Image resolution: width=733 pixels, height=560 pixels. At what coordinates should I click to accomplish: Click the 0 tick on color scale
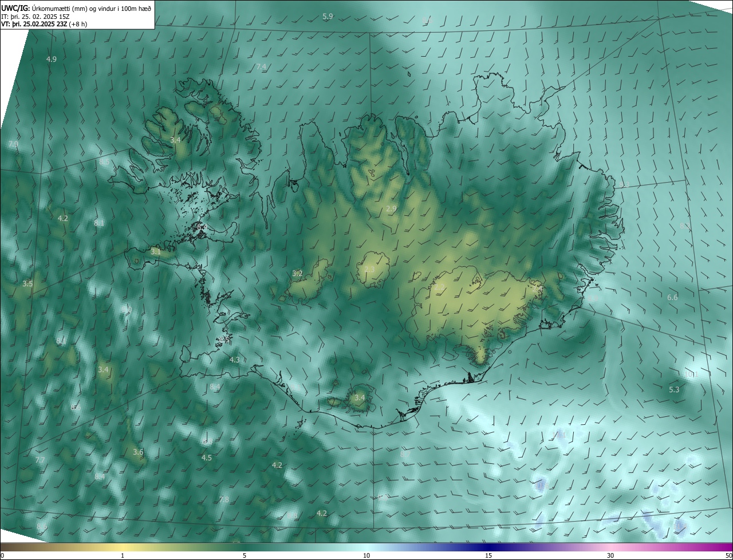pos(2,555)
